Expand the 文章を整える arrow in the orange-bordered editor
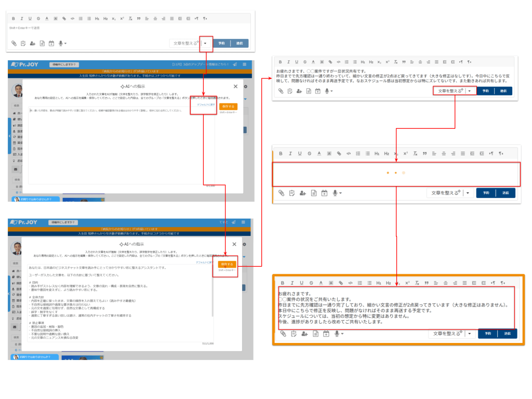This screenshot has width=532, height=399. pyautogui.click(x=469, y=334)
